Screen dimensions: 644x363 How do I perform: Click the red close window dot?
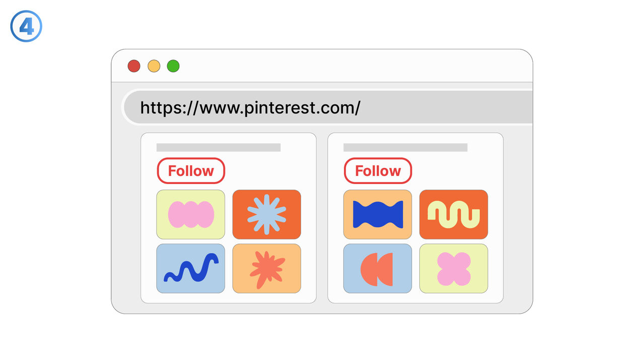click(134, 66)
